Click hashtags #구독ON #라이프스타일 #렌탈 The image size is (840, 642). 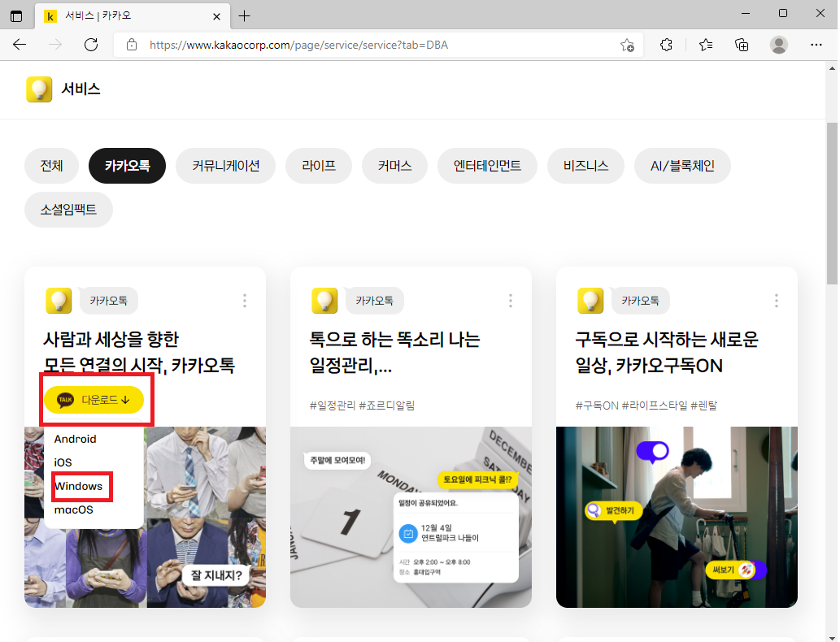pos(646,406)
